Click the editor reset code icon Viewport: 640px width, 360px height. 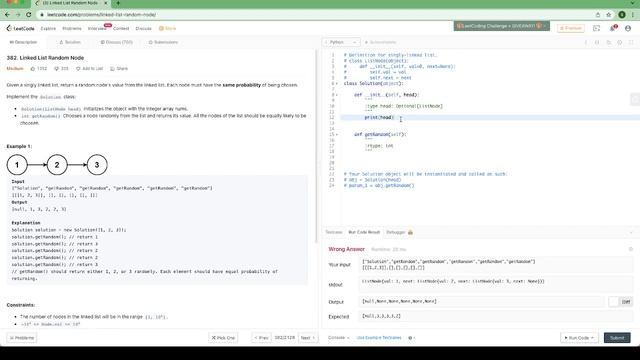pyautogui.click(x=609, y=42)
